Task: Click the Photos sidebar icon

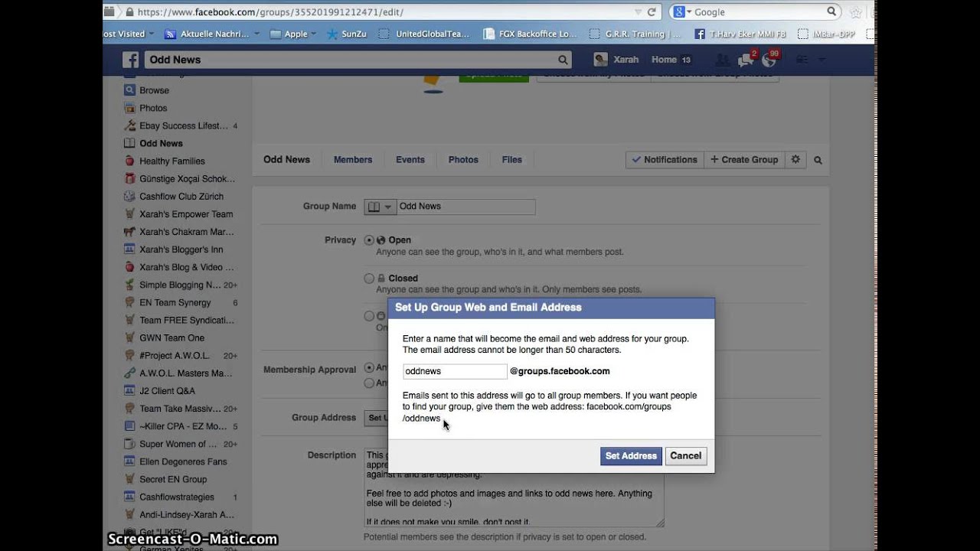Action: point(129,108)
